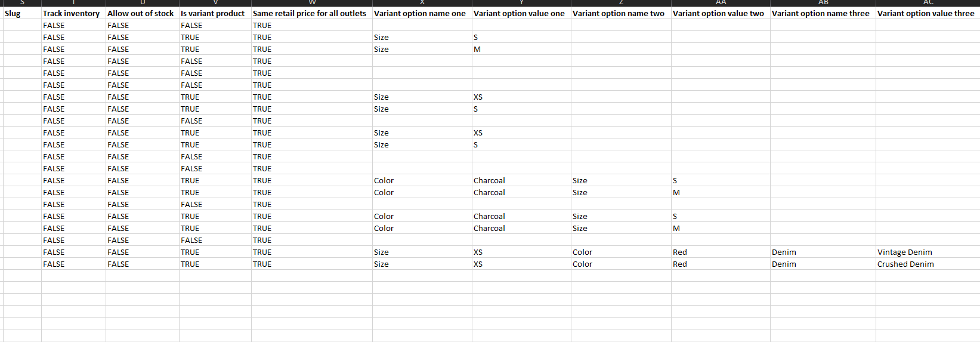Click the first Charcoal value cell

click(x=521, y=180)
